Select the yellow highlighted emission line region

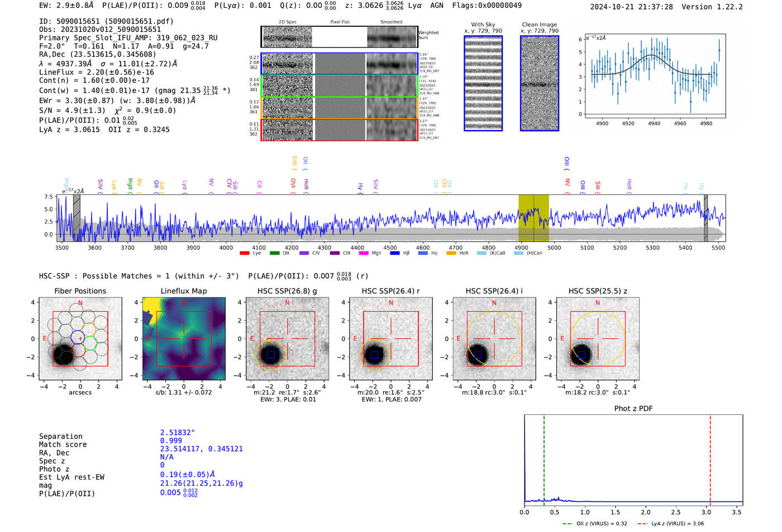click(x=533, y=218)
